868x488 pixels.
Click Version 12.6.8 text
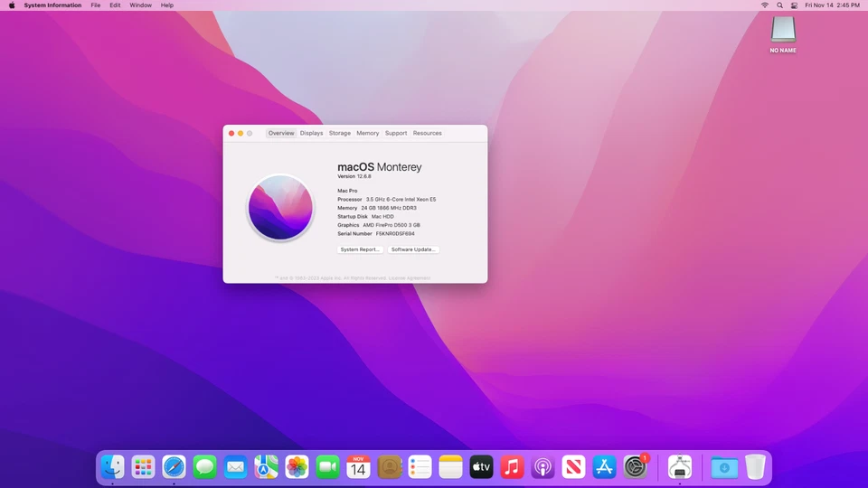tap(354, 176)
